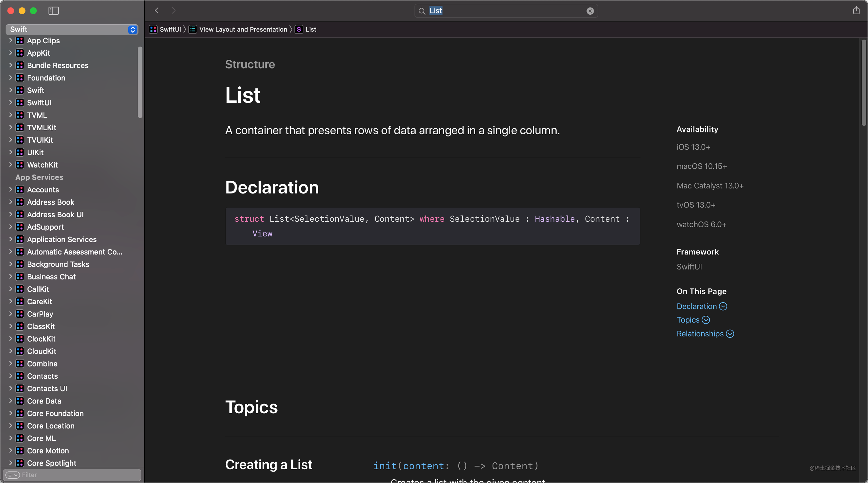Open Combine in the sidebar
868x483 pixels.
42,364
